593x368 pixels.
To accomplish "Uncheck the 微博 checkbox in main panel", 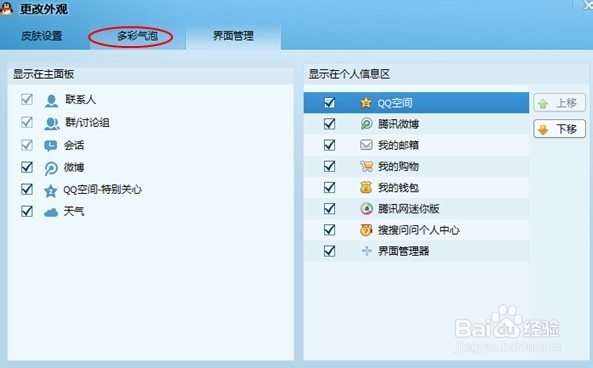I will 27,167.
